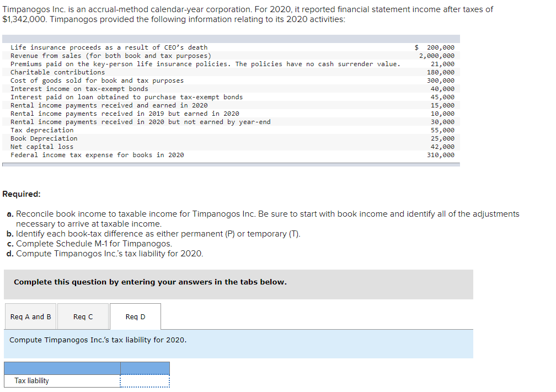Click the 15,000 value

point(442,105)
